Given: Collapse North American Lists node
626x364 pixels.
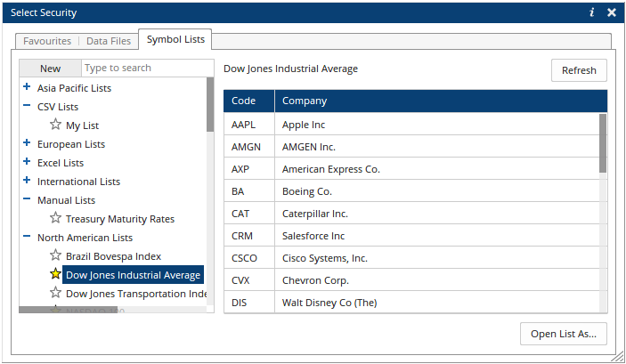Looking at the screenshot, I should click(x=27, y=236).
